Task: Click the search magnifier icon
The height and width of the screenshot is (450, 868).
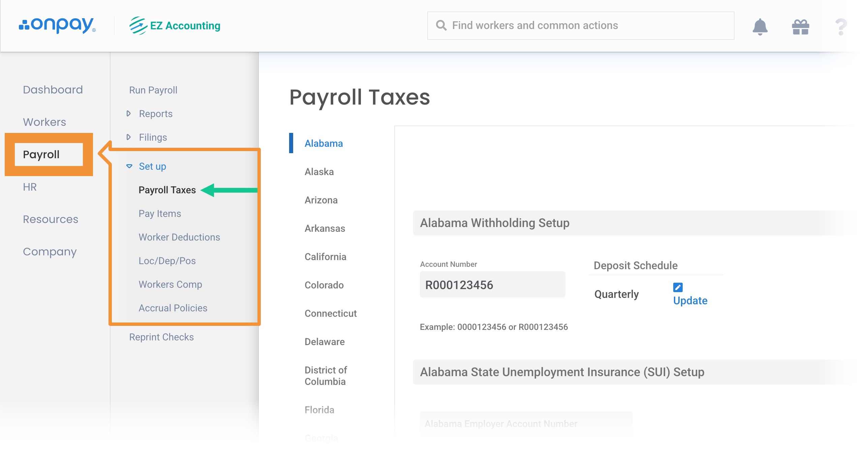Action: point(441,25)
